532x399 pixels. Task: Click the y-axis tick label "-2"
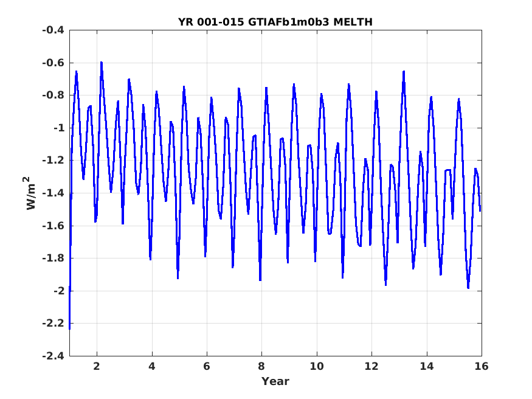(59, 291)
